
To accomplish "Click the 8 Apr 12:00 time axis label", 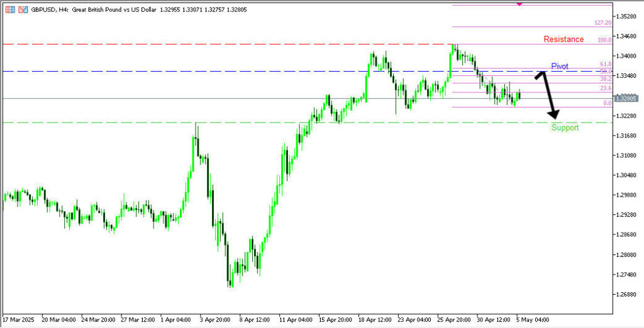I will (x=255, y=319).
